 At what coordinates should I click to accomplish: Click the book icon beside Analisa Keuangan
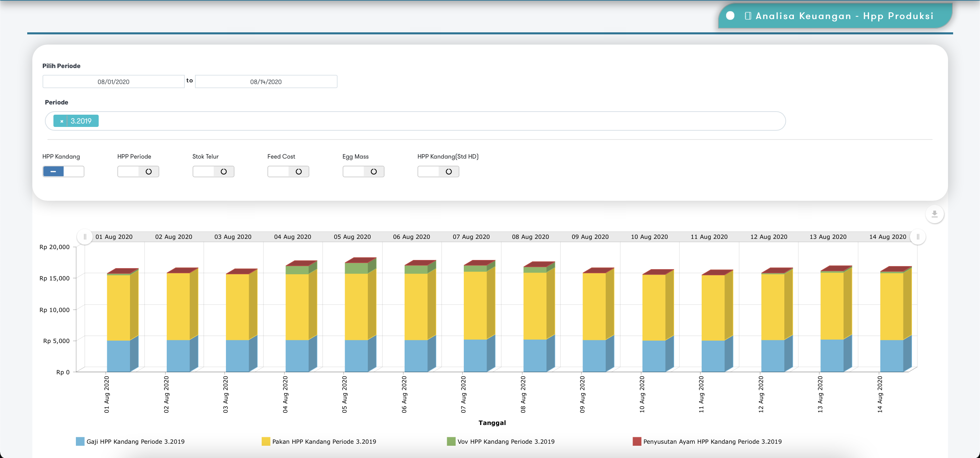pyautogui.click(x=748, y=16)
